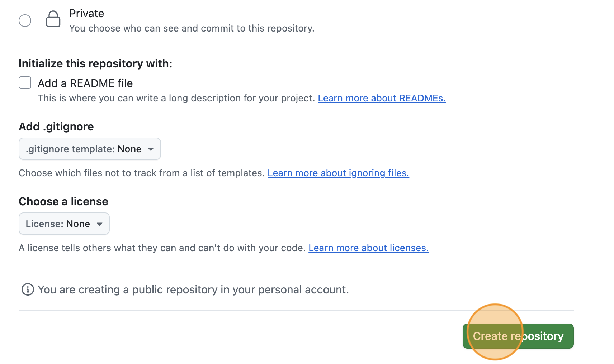Select the Private visibility radio button
Screen dimensions: 614x364
[25, 20]
